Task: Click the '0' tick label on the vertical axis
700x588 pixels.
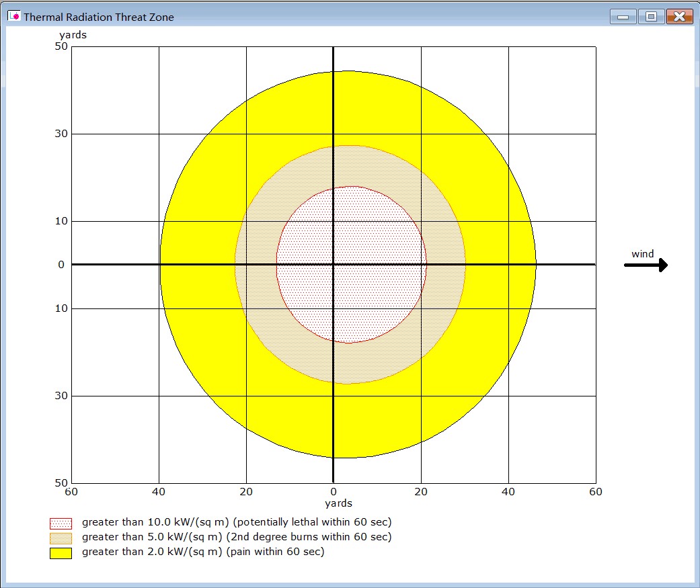Action: tap(61, 265)
